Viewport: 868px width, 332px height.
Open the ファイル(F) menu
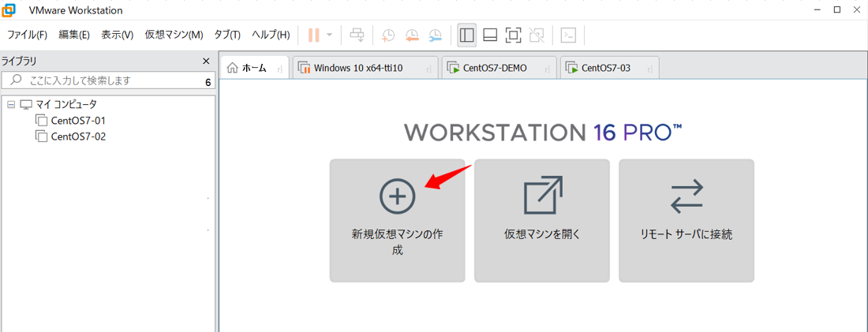(x=27, y=35)
